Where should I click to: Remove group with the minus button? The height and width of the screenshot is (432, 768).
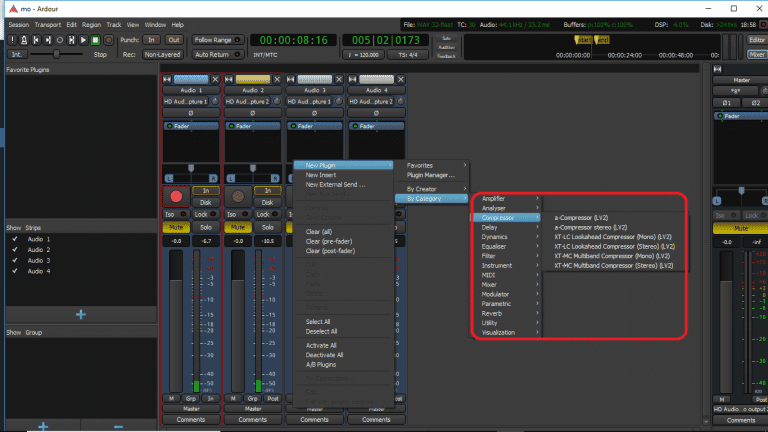click(x=118, y=426)
